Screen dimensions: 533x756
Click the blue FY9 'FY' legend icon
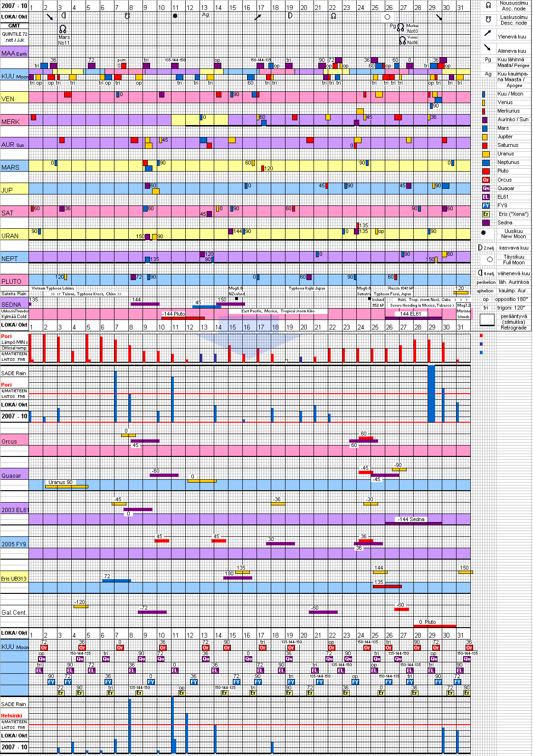point(485,205)
